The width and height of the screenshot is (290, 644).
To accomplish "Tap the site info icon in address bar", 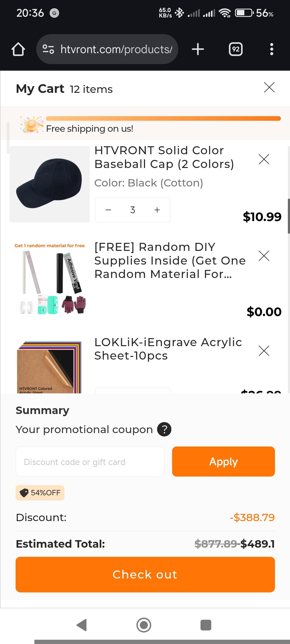I will pyautogui.click(x=48, y=49).
